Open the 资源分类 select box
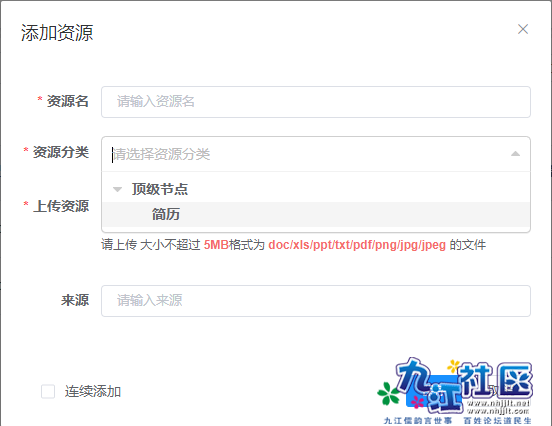 [316, 154]
